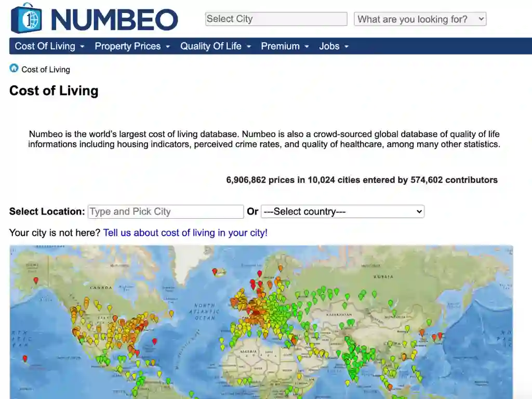Open the Select country dropdown
532x399 pixels.
click(342, 211)
